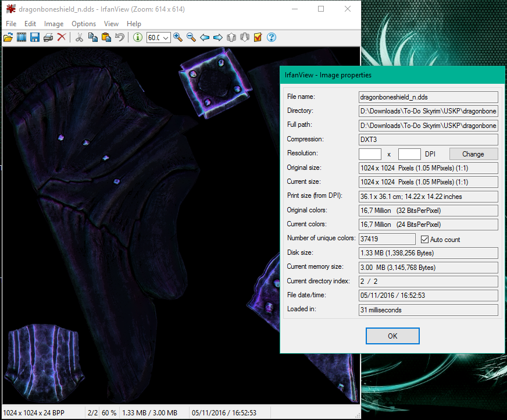507x420 pixels.
Task: Go to the next image with the right arrow
Action: click(218, 38)
